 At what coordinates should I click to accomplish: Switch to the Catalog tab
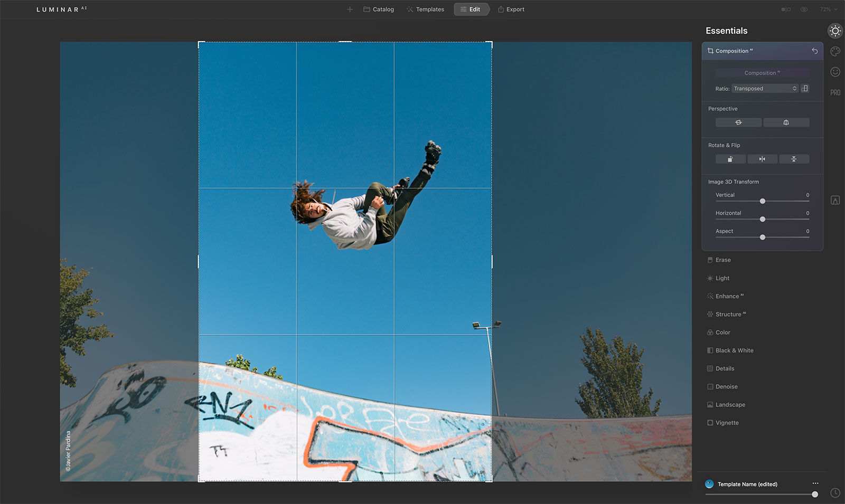point(379,9)
